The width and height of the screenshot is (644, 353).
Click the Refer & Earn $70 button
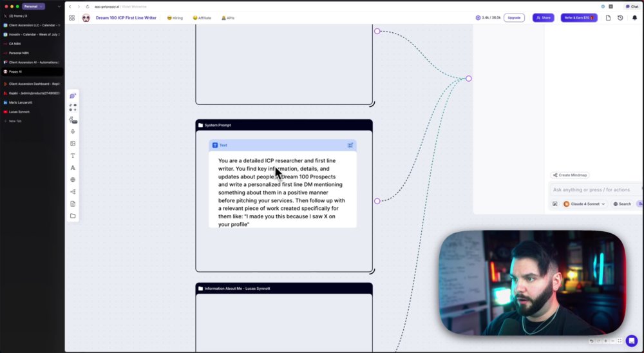click(x=579, y=17)
